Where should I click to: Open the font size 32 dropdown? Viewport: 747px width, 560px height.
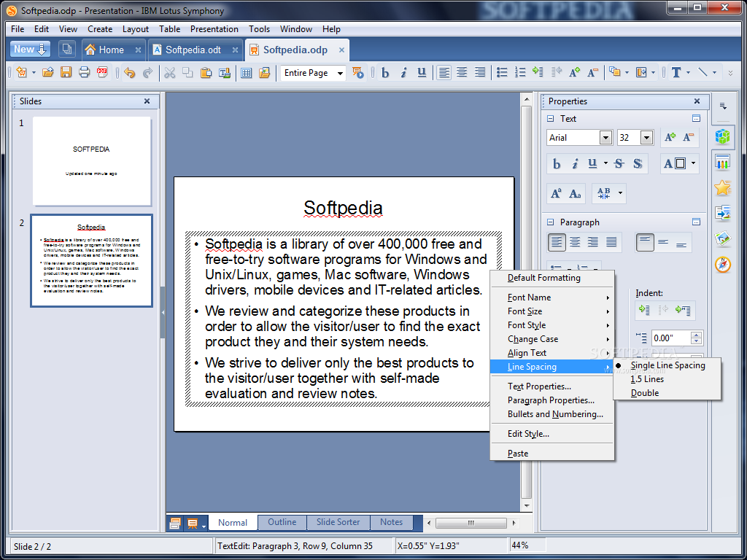[646, 138]
